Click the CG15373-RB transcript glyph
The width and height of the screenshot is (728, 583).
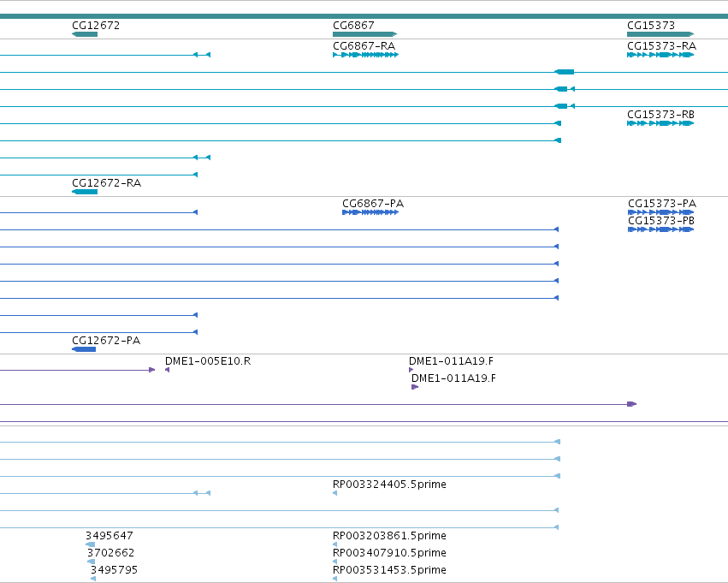pyautogui.click(x=660, y=123)
